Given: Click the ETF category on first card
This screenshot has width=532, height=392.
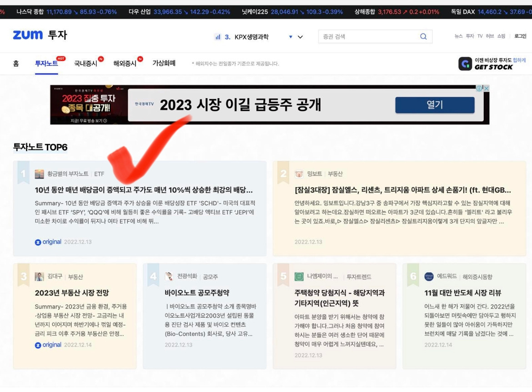Looking at the screenshot, I should click(x=99, y=174).
